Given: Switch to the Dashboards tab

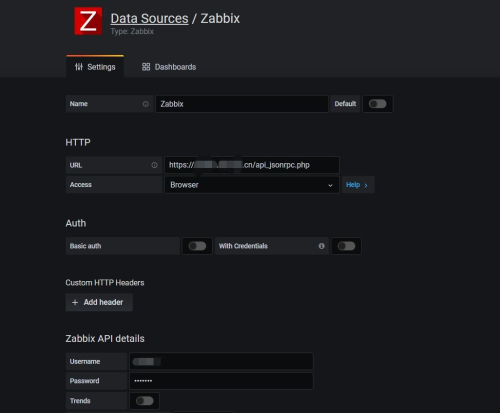Looking at the screenshot, I should pyautogui.click(x=169, y=67).
